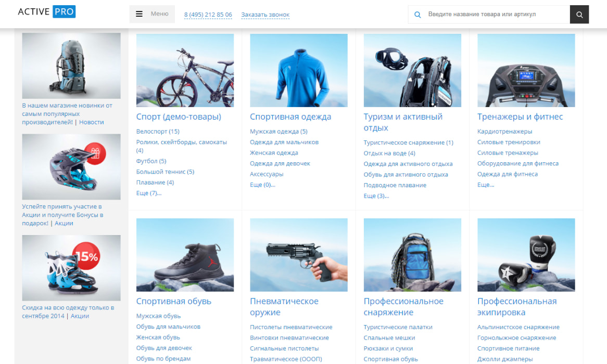
Task: Expand Еще... under Тренажеры и фитнес
Action: pos(485,185)
